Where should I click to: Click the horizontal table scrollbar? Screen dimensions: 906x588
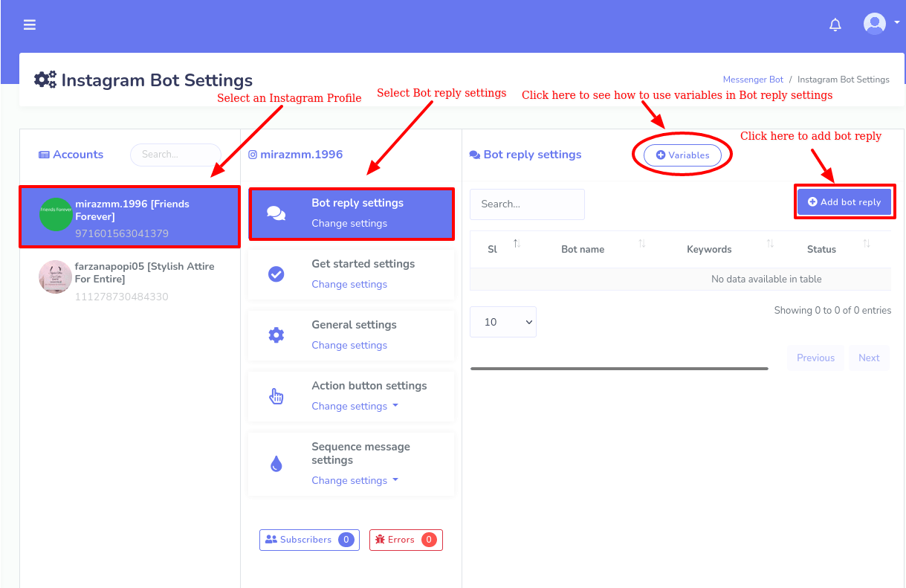[x=619, y=368]
